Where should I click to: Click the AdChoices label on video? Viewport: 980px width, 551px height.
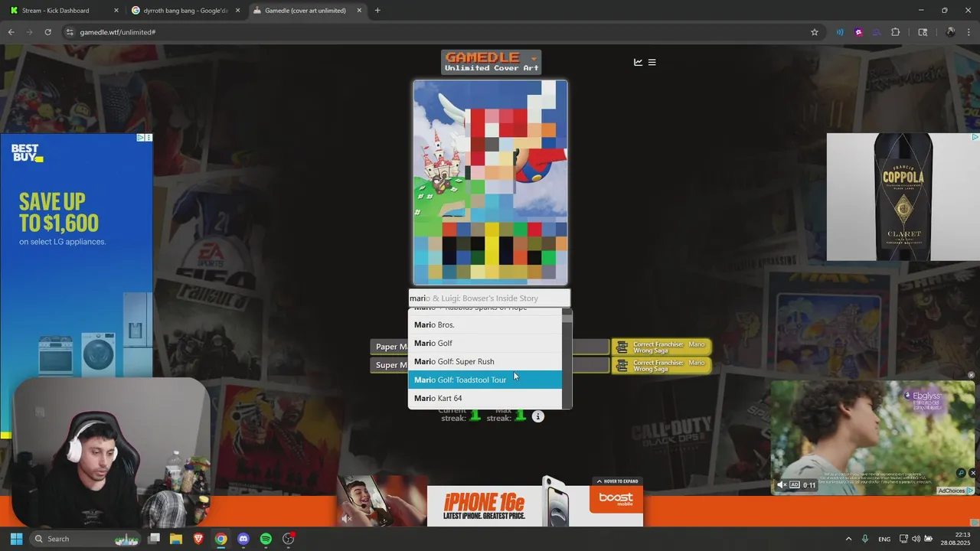coord(955,491)
